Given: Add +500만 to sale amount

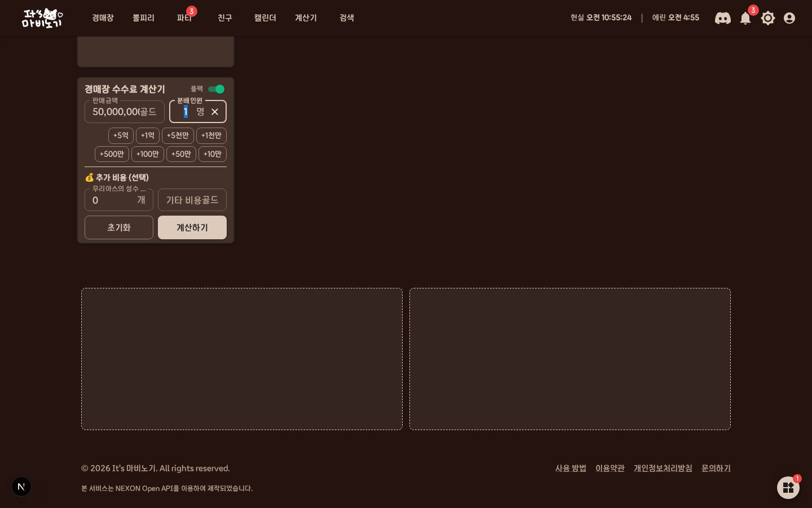Looking at the screenshot, I should pos(112,154).
